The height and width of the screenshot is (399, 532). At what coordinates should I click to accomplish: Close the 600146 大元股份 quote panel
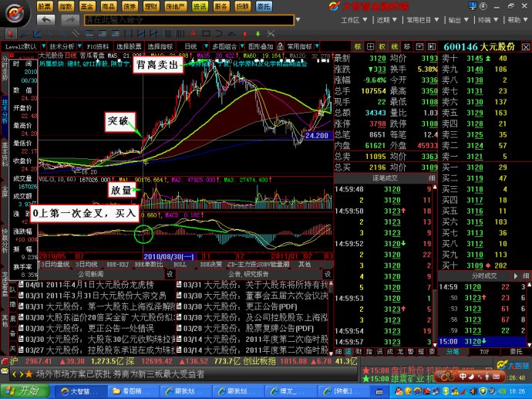(x=526, y=47)
